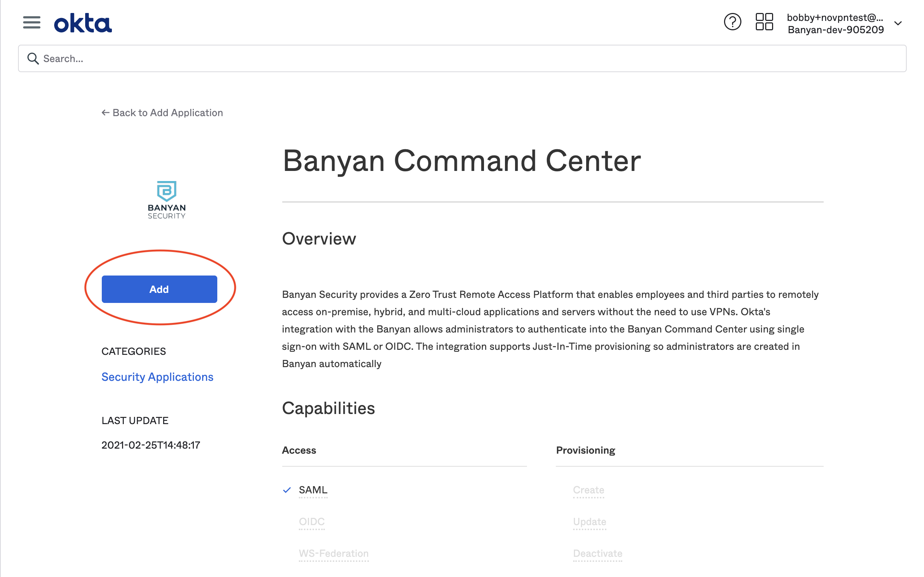924x577 pixels.
Task: Open the bobby+novpntest account menu
Action: (x=834, y=23)
